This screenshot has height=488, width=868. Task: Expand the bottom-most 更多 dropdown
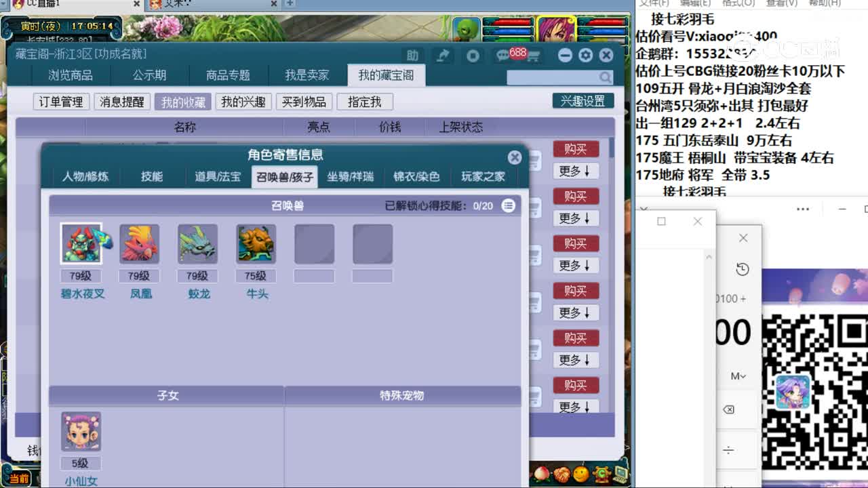(x=576, y=407)
